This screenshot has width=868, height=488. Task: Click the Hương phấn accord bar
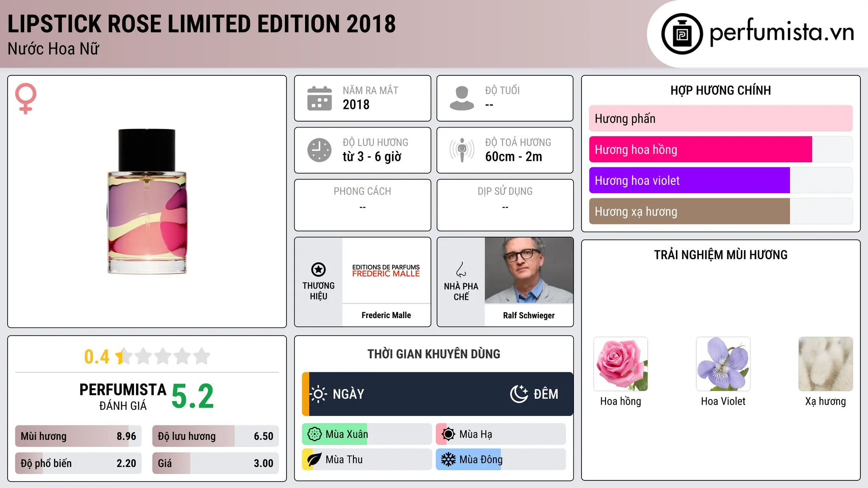tap(721, 119)
